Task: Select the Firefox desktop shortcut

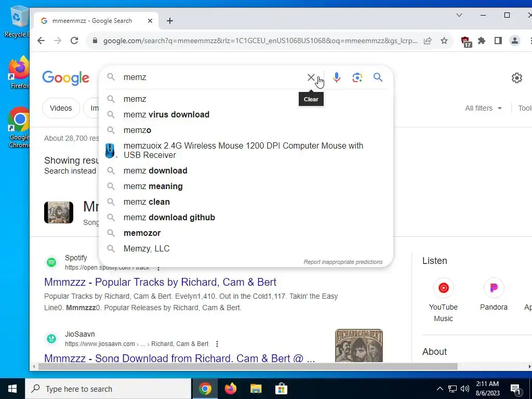Action: (19, 73)
